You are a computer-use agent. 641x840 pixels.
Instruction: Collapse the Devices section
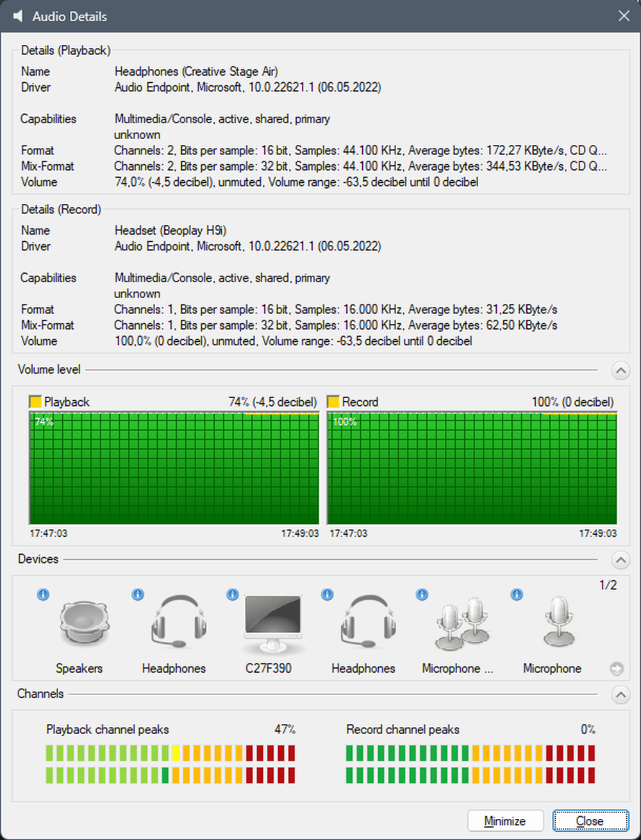pos(620,560)
